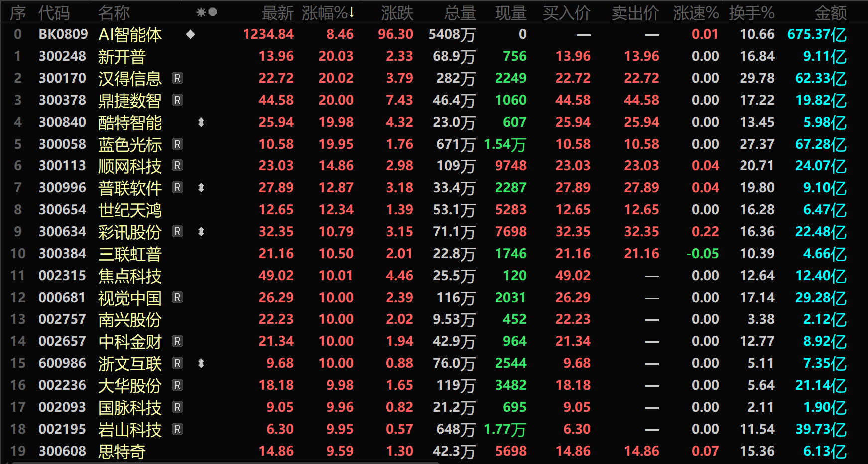Click the R badge beside 鼎捷数智
The image size is (868, 464).
point(177,100)
